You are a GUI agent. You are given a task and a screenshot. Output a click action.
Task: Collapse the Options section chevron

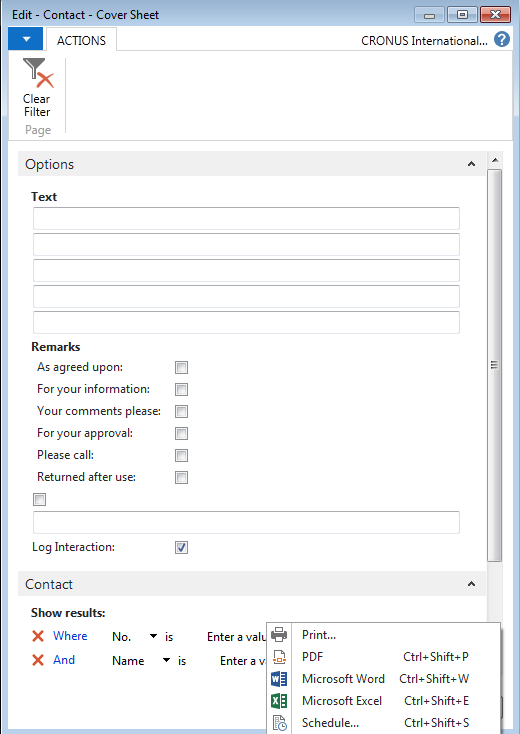(x=471, y=164)
